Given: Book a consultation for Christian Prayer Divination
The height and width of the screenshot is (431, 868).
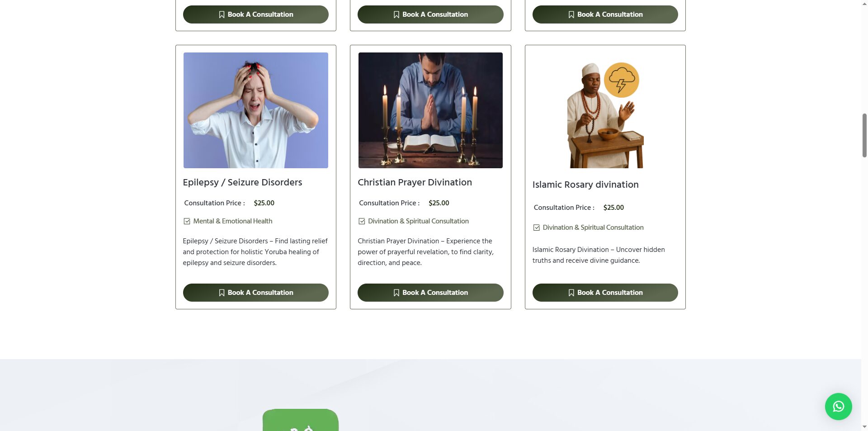Looking at the screenshot, I should click(x=430, y=293).
